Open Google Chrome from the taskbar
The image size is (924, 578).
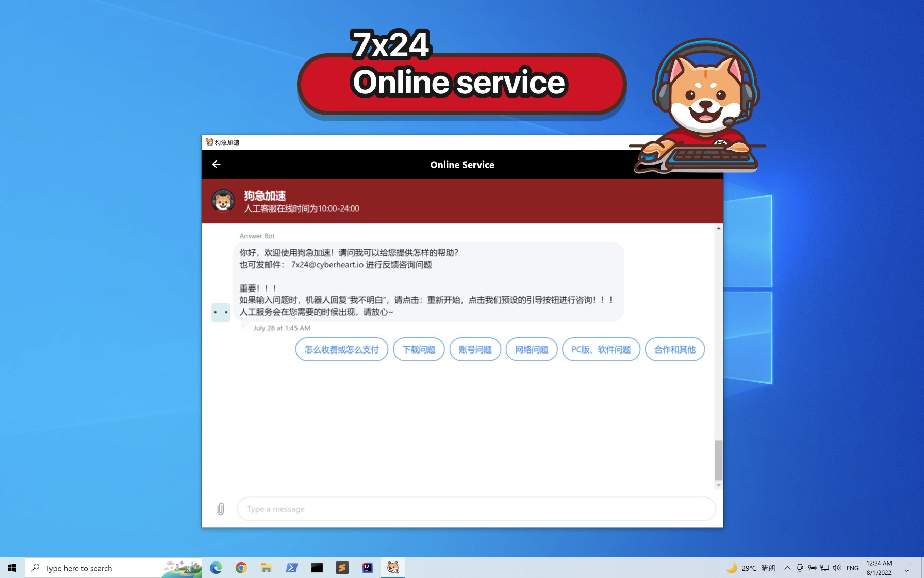click(x=241, y=568)
